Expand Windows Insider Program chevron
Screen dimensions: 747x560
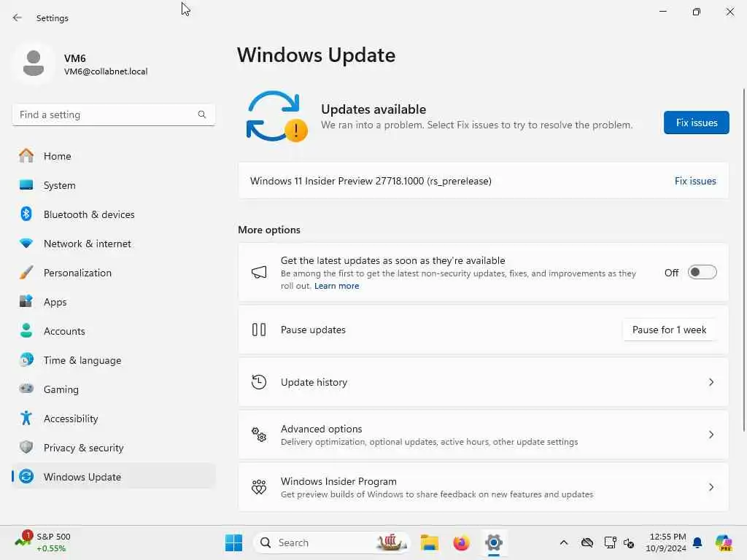[x=711, y=486]
